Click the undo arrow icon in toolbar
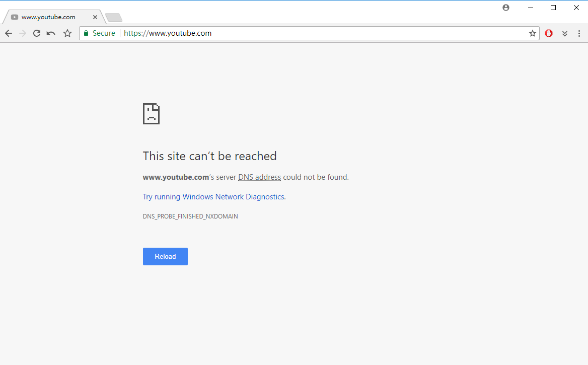588x365 pixels. click(51, 33)
